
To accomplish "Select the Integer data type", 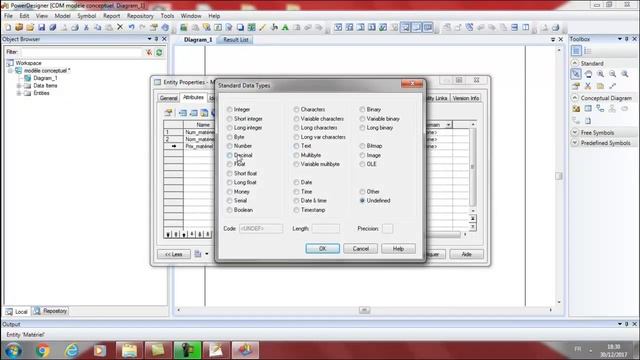I will (x=239, y=109).
